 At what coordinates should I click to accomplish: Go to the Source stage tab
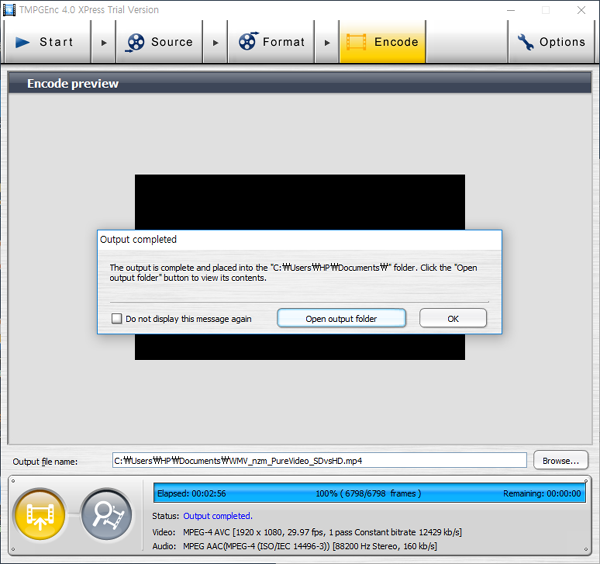tap(159, 42)
